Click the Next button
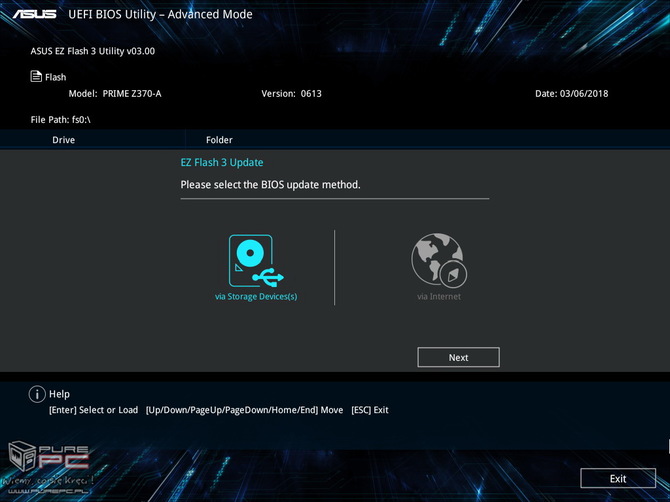The image size is (670, 502). (458, 357)
